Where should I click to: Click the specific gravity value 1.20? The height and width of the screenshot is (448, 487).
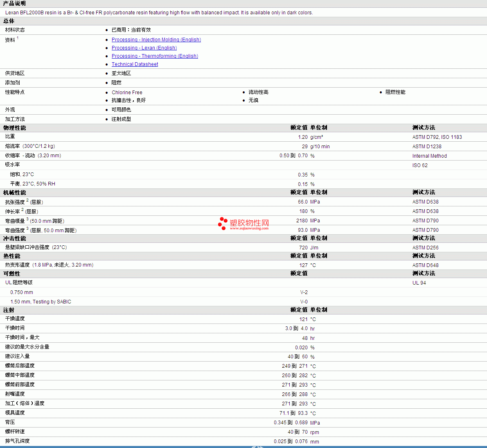click(303, 137)
